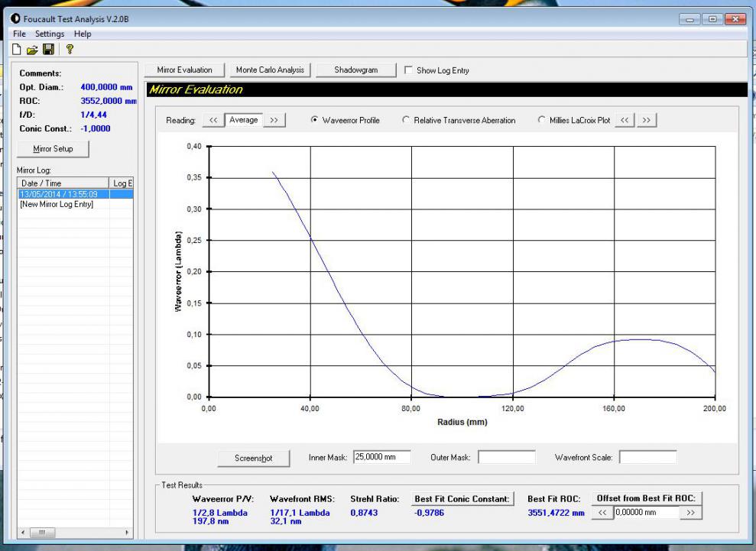
Task: Go to previous reading with << button
Action: pyautogui.click(x=213, y=120)
